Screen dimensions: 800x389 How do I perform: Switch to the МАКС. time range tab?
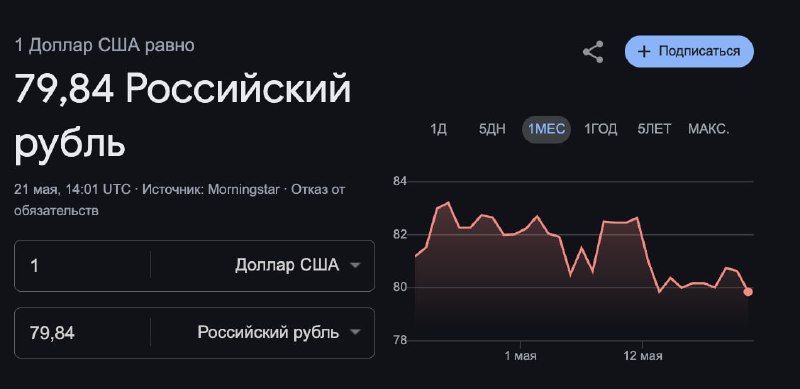(708, 129)
